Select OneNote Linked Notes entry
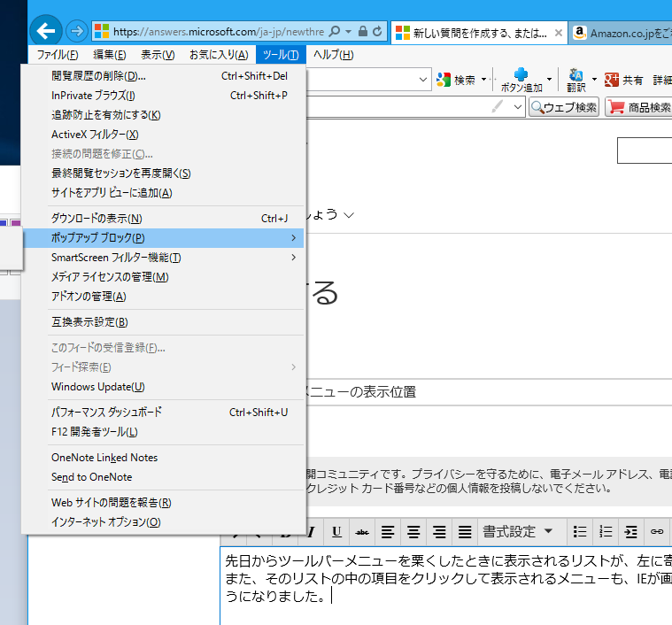 click(x=164, y=458)
